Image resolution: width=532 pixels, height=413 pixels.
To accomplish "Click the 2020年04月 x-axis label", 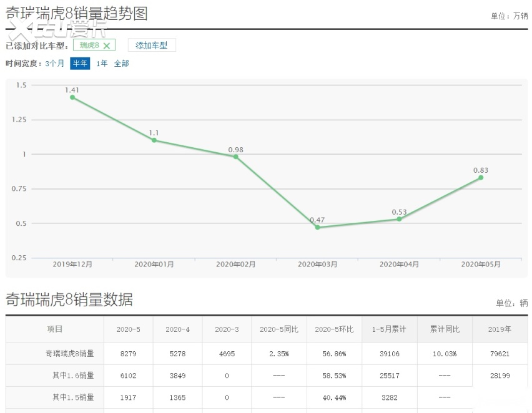I will click(400, 265).
